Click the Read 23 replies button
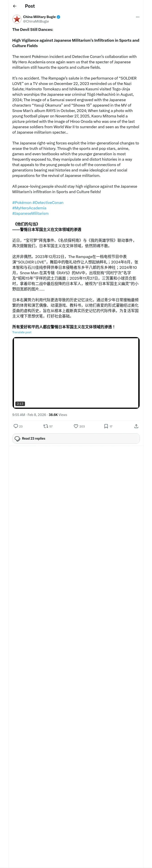The image size is (152, 868). (76, 438)
